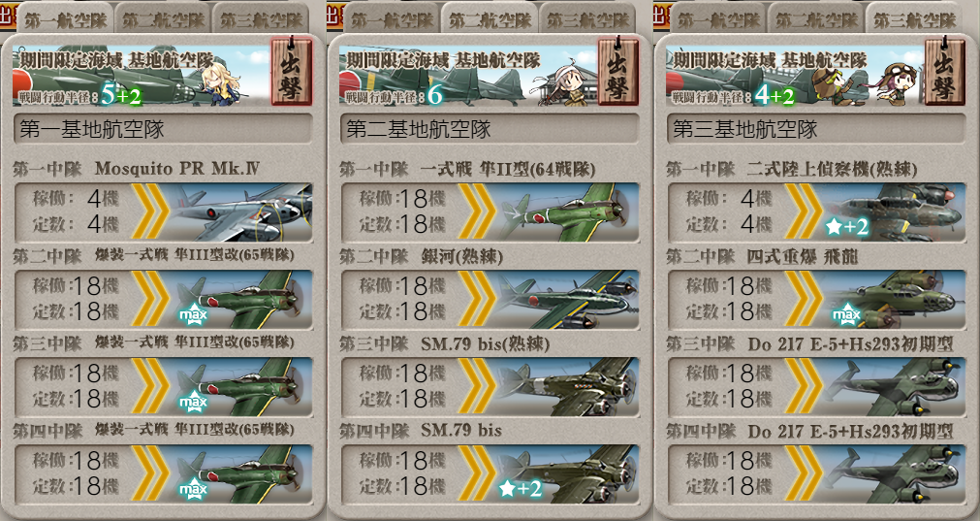
Task: Click the fourth squadron Do 217 E-5+Hs293 aircraft
Action: (x=816, y=474)
